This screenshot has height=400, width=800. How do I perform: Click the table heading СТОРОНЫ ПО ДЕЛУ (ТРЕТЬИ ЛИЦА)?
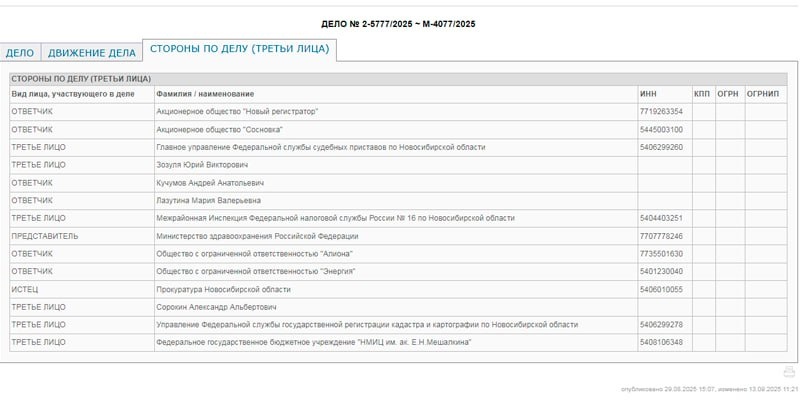coord(81,79)
